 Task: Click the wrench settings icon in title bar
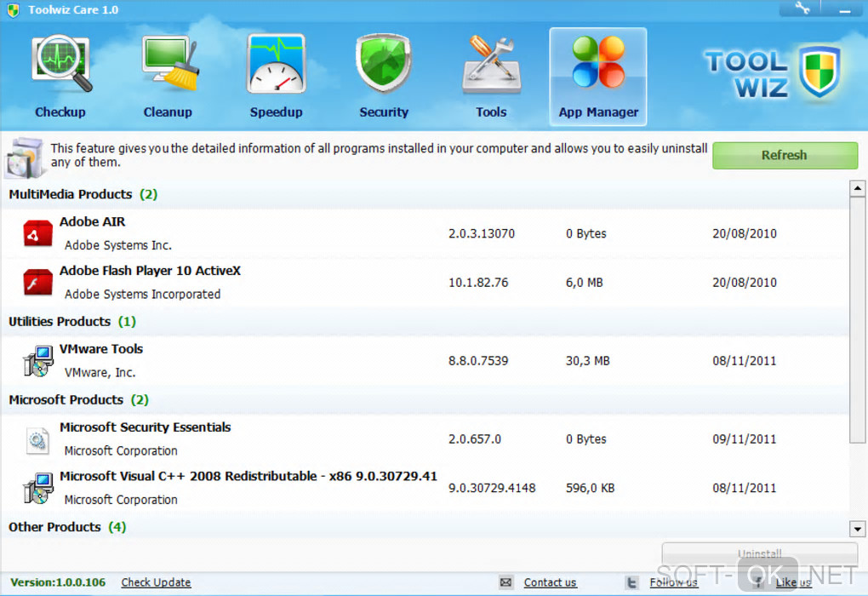coord(802,8)
